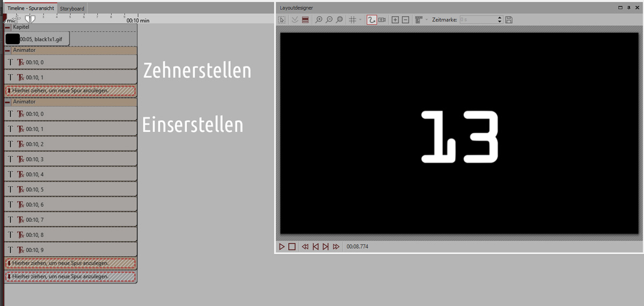The width and height of the screenshot is (644, 306).
Task: Collapse the upper Animator group
Action: [x=8, y=50]
